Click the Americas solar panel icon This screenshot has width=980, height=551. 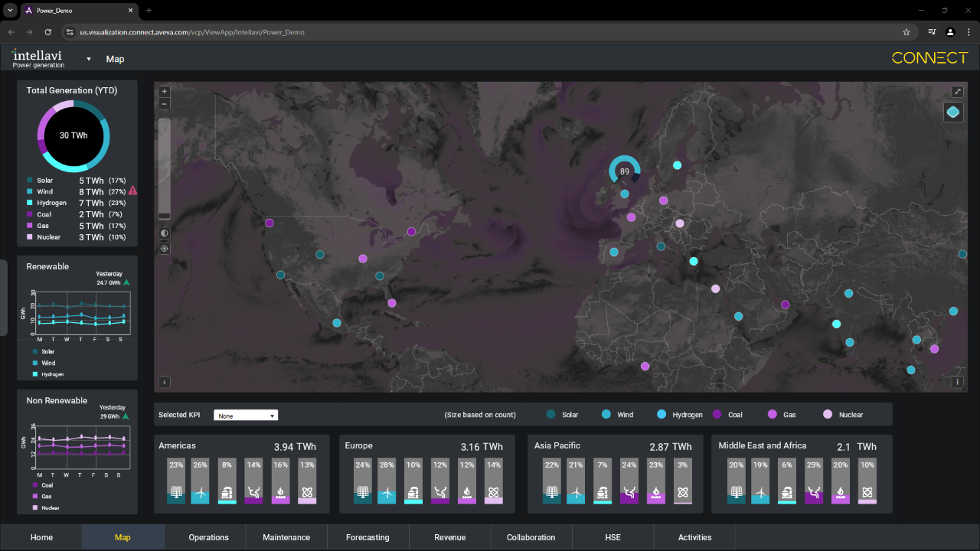[x=176, y=492]
